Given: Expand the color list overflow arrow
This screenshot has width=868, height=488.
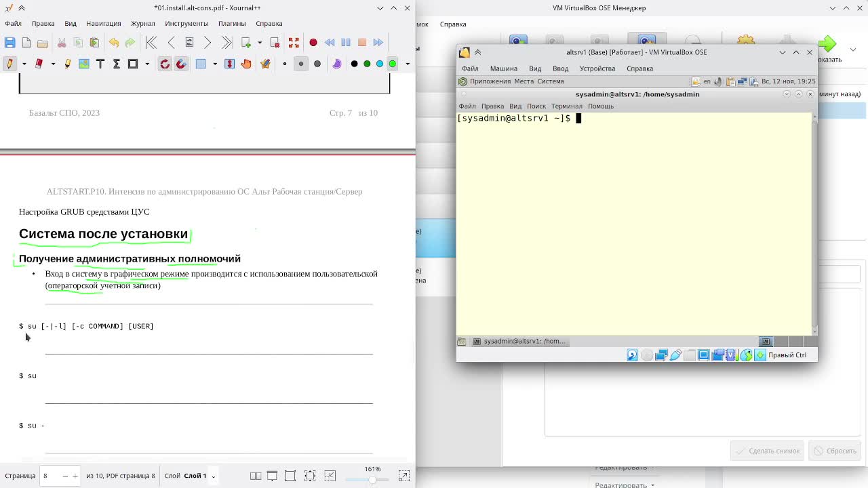Looking at the screenshot, I should 408,64.
